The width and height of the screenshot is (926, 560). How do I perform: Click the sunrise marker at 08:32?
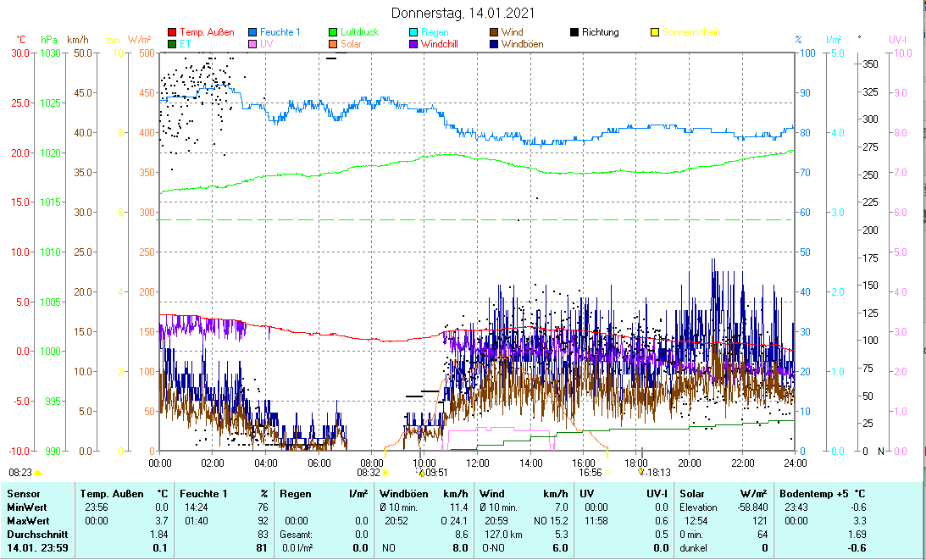(x=385, y=473)
